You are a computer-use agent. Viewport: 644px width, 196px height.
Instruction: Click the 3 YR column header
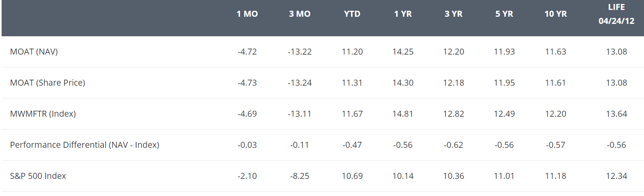454,14
